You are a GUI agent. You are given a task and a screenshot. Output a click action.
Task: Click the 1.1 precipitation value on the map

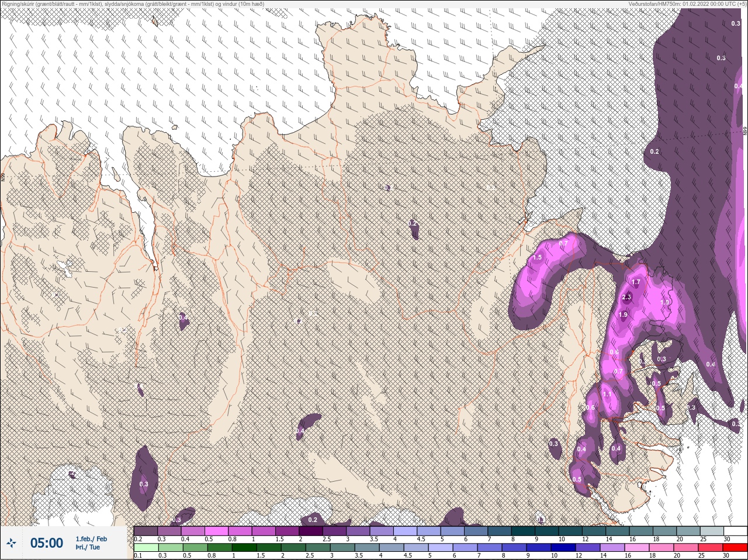pos(607,394)
